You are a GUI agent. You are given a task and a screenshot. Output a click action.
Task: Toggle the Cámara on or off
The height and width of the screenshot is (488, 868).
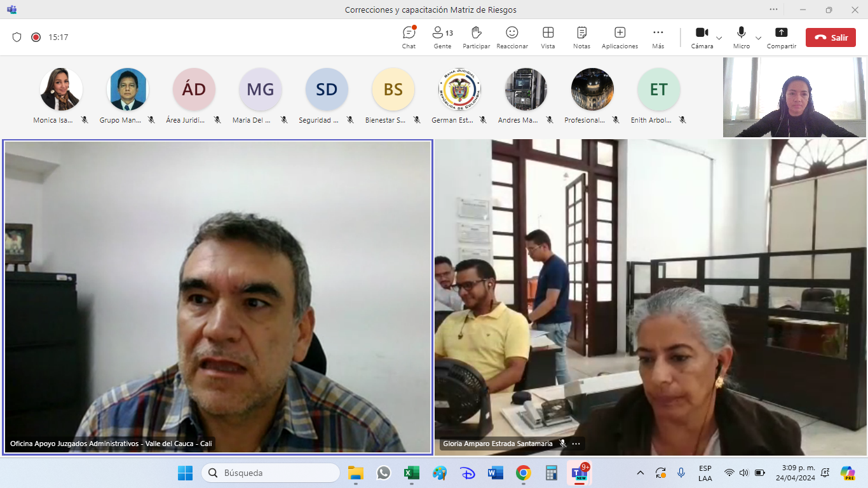click(x=702, y=37)
